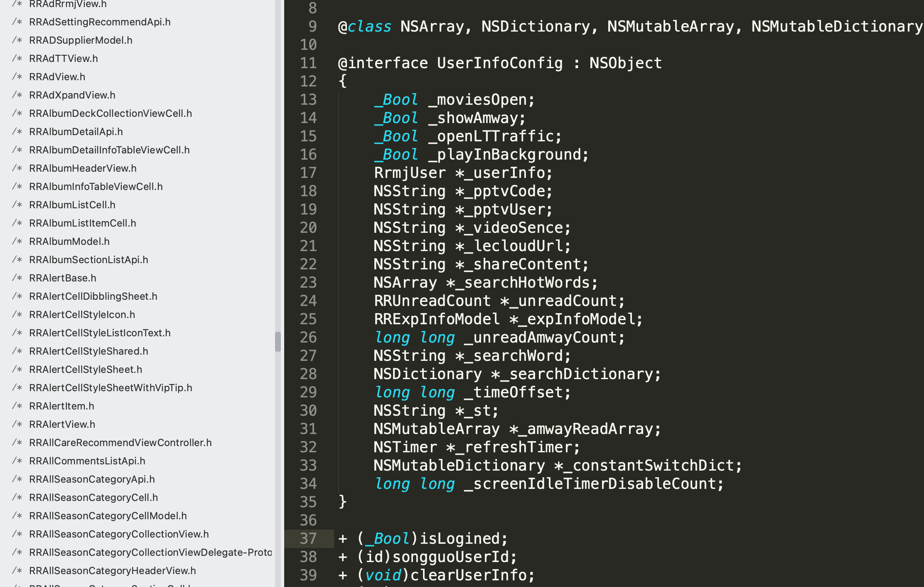Click the isLogined method name
924x587 pixels.
(x=460, y=539)
